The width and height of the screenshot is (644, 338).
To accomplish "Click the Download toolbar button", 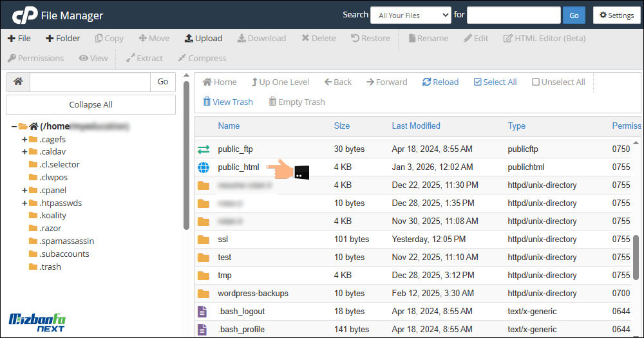I will tap(261, 38).
